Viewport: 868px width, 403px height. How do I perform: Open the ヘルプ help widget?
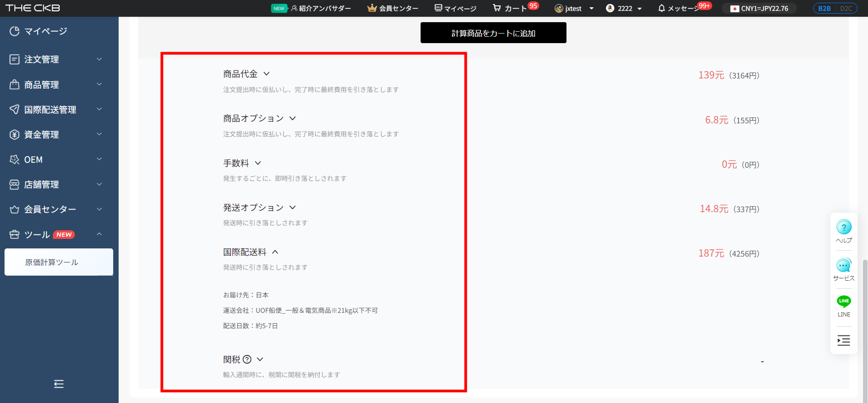pyautogui.click(x=844, y=231)
